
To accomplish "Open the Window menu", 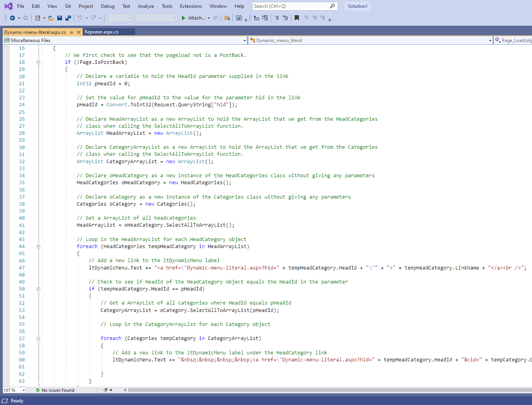I will (x=218, y=6).
